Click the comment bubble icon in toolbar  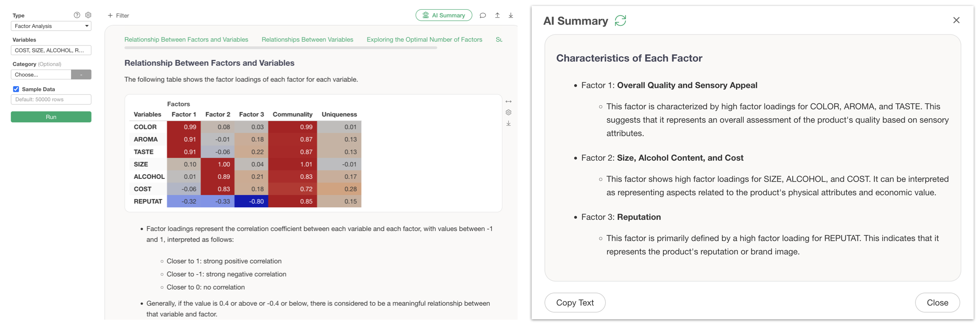[483, 15]
